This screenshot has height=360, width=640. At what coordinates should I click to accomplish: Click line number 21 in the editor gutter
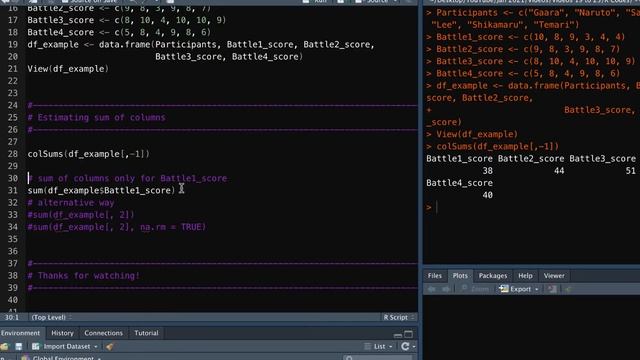[x=13, y=69]
